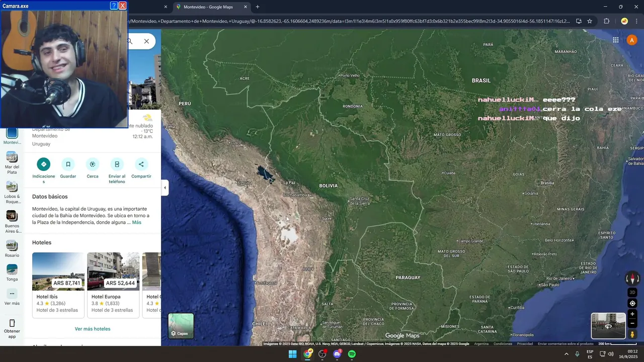Bookmark this page with the star
The height and width of the screenshot is (362, 644).
tap(590, 21)
